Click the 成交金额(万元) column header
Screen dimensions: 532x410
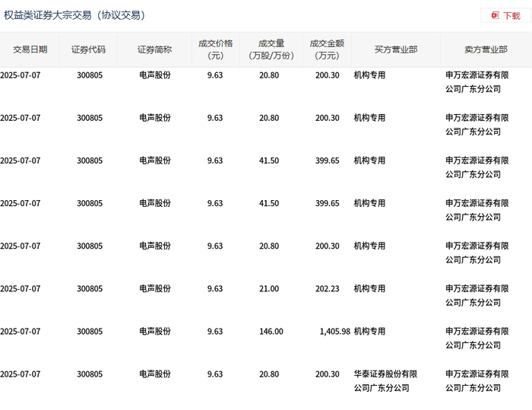click(327, 49)
